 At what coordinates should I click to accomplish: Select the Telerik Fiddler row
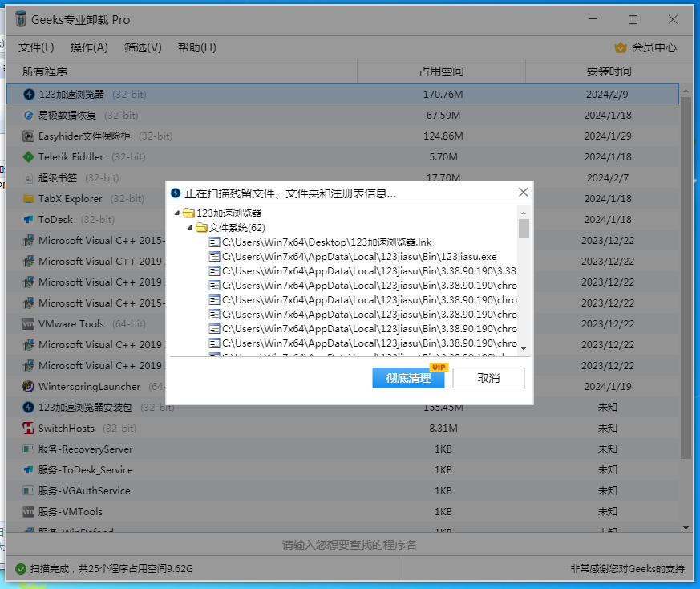[x=343, y=156]
